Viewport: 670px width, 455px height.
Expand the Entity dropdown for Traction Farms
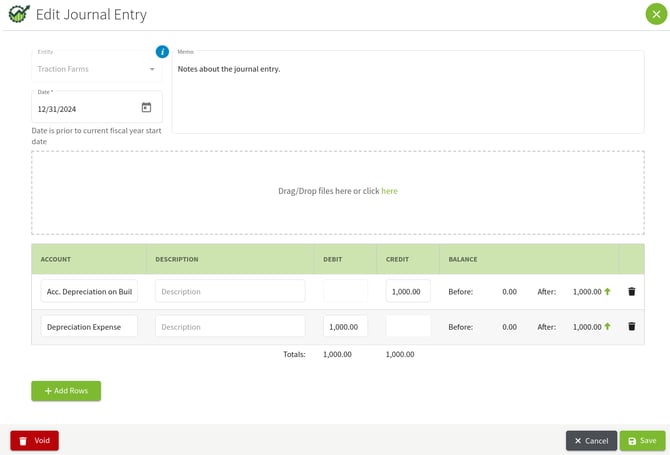pos(152,70)
